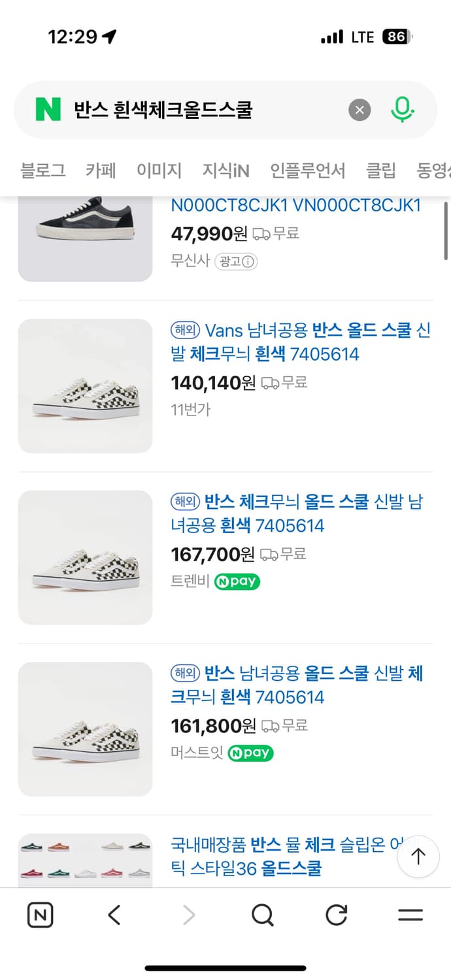Tap the refresh icon in bottom toolbar
Screen dimensions: 451x980
[x=336, y=915]
